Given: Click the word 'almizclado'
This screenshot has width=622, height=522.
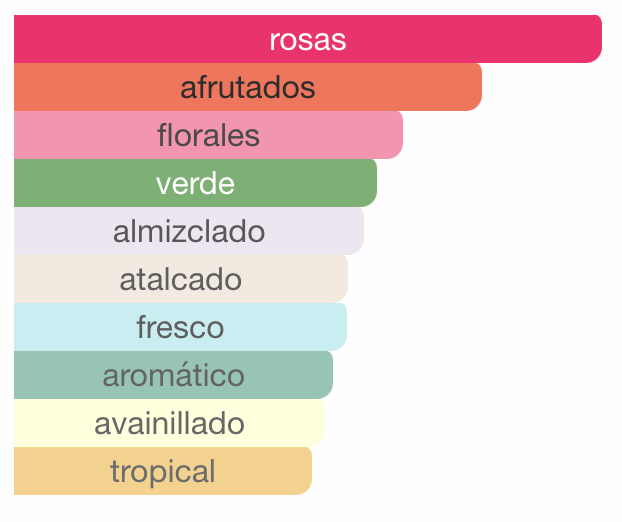Looking at the screenshot, I should click(189, 231).
